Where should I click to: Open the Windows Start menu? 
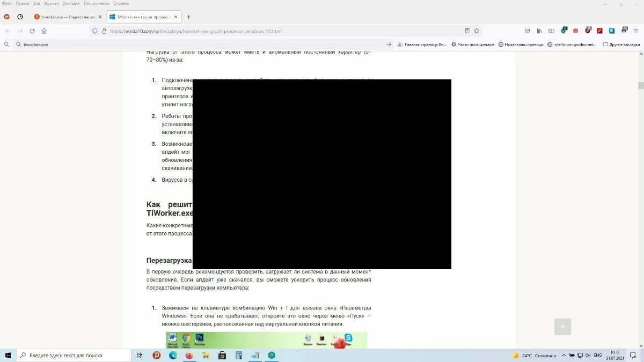tap(8, 355)
